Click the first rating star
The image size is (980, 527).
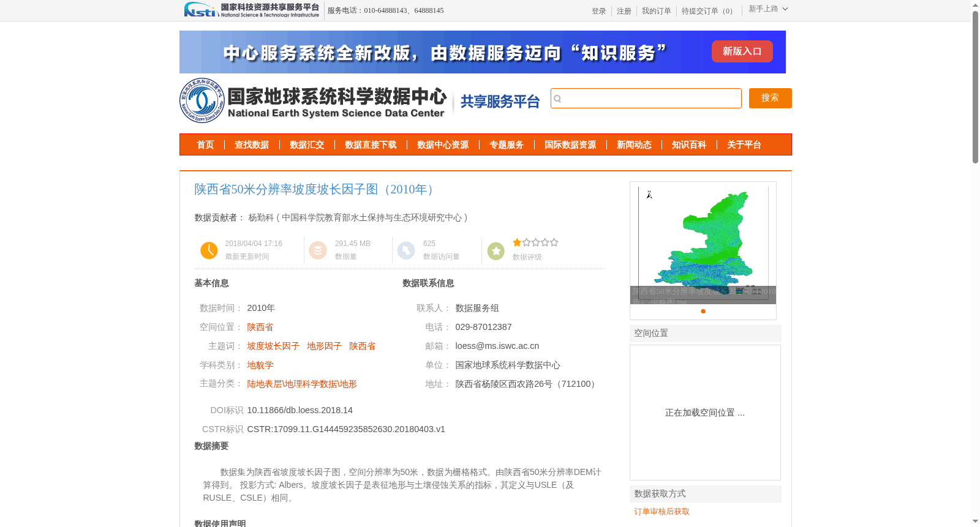[x=517, y=242]
